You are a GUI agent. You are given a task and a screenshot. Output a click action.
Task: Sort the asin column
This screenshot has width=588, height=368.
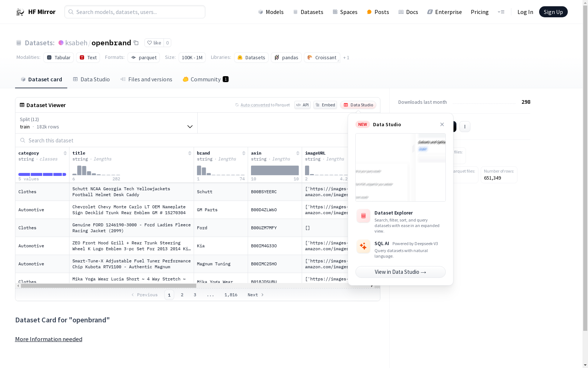298,153
